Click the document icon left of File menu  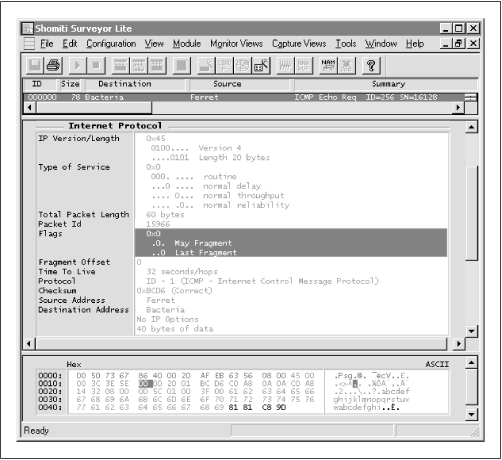pos(29,44)
